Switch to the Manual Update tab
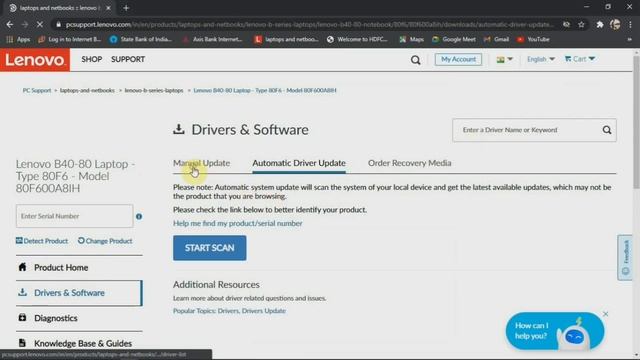The width and height of the screenshot is (640, 360). click(201, 163)
